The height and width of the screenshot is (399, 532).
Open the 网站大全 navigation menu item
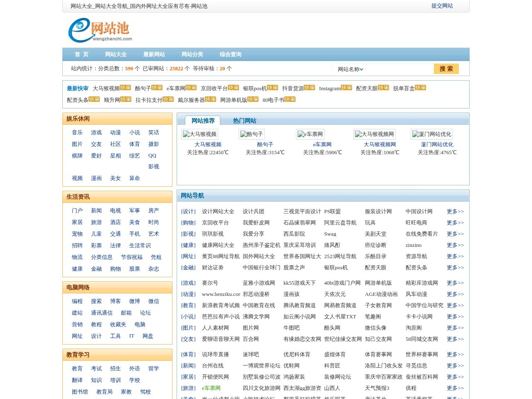116,54
